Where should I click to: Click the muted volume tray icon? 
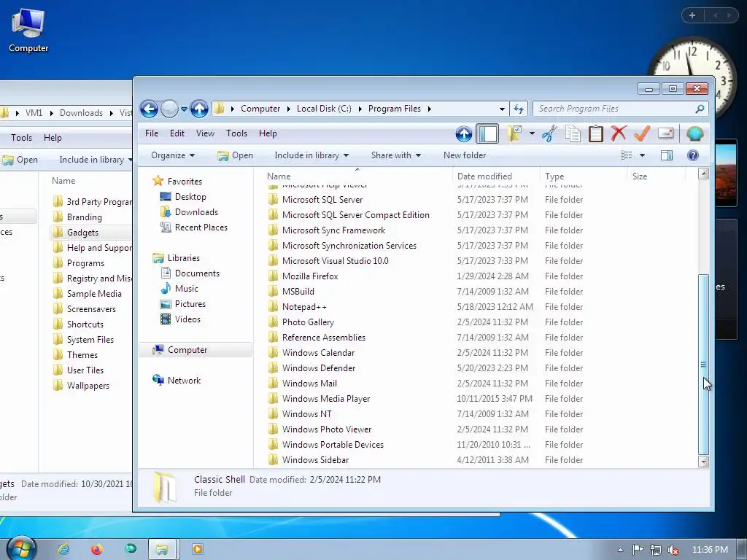(673, 550)
